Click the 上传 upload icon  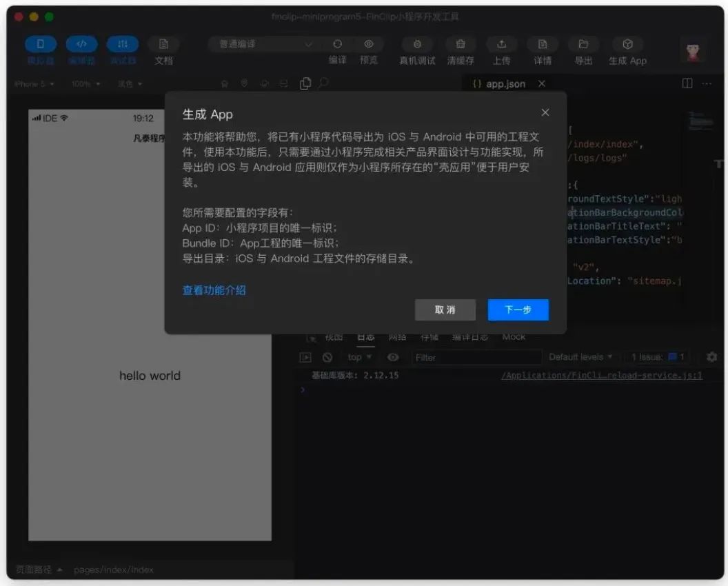501,44
